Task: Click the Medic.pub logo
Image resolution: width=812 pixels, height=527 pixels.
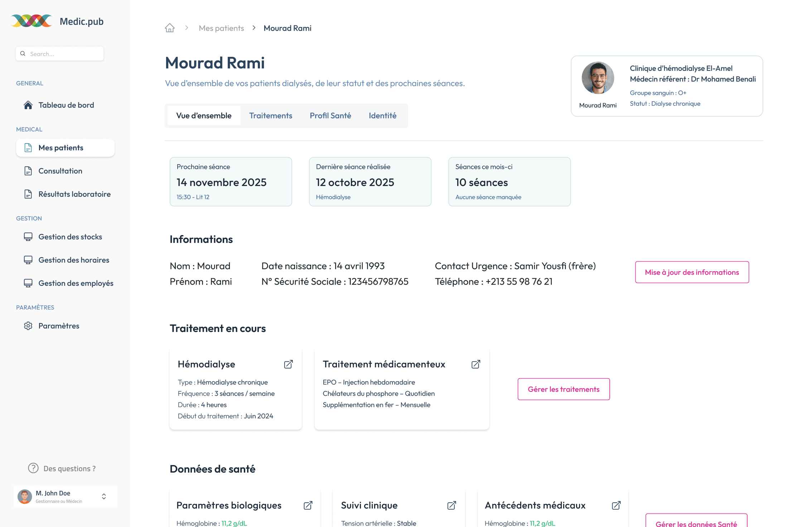Action: coord(58,21)
